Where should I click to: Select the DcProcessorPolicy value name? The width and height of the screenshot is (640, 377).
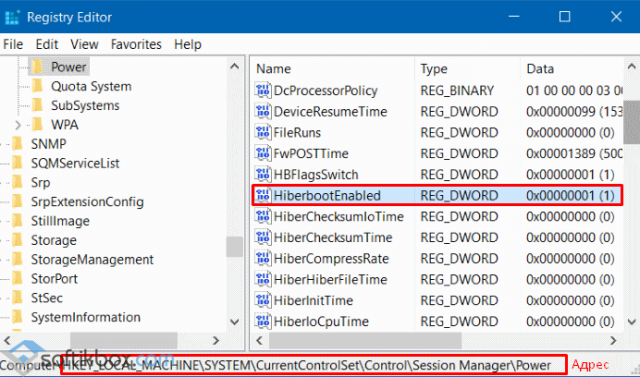[325, 91]
